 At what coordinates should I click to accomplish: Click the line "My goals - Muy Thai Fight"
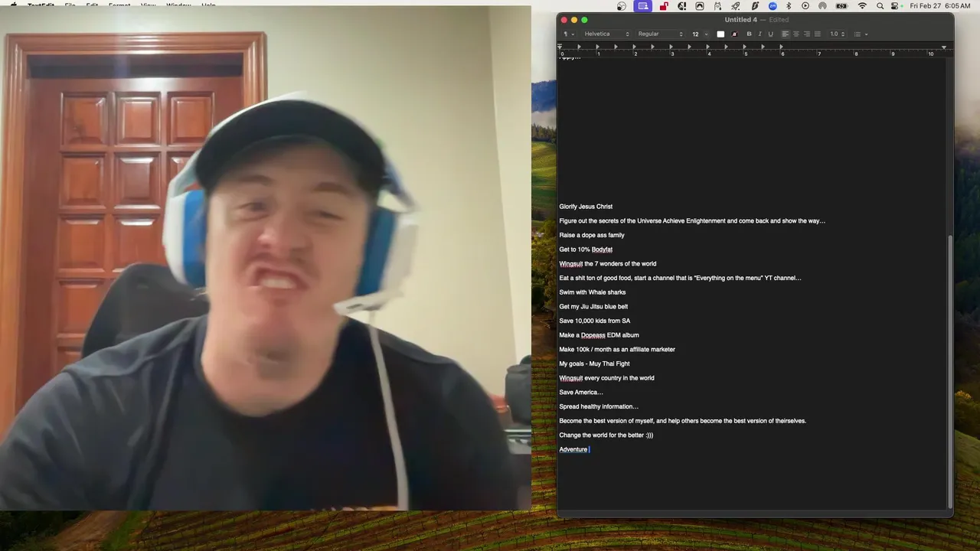594,364
